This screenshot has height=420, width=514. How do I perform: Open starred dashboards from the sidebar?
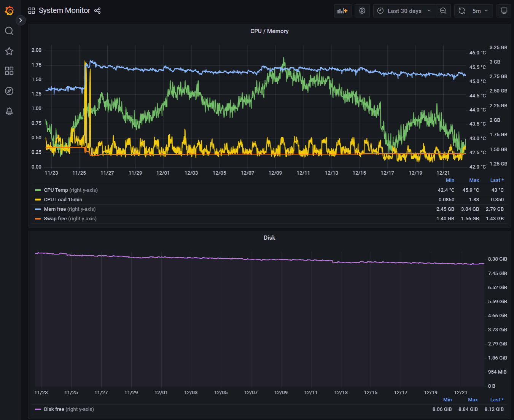(9, 51)
